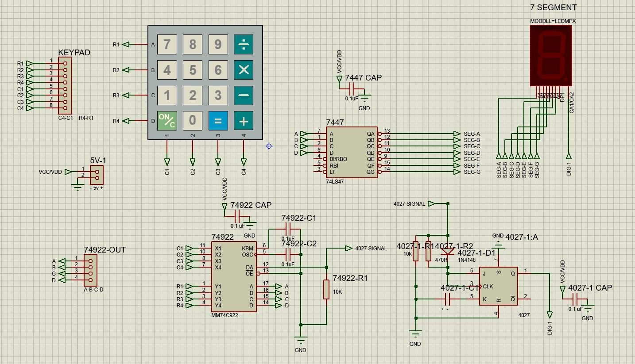The image size is (635, 364).
Task: Click the blue equals key on keypad
Action: 217,120
